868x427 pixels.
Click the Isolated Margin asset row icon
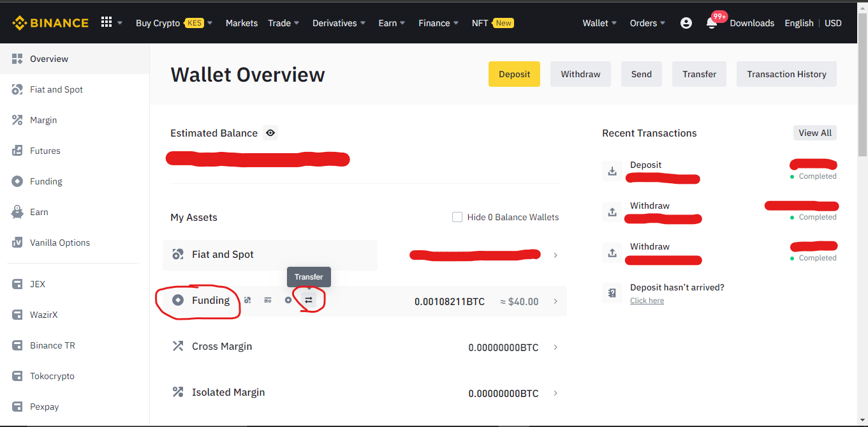[x=178, y=392]
